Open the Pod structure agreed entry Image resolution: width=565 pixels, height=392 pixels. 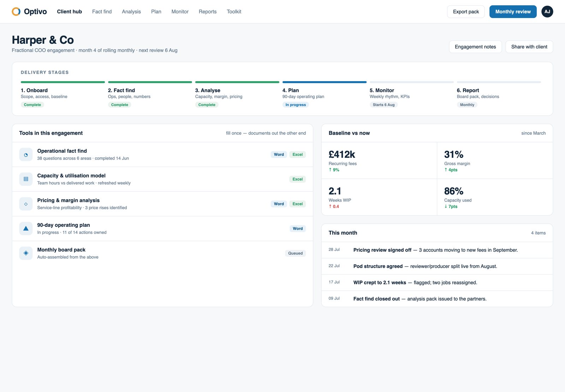pyautogui.click(x=437, y=266)
